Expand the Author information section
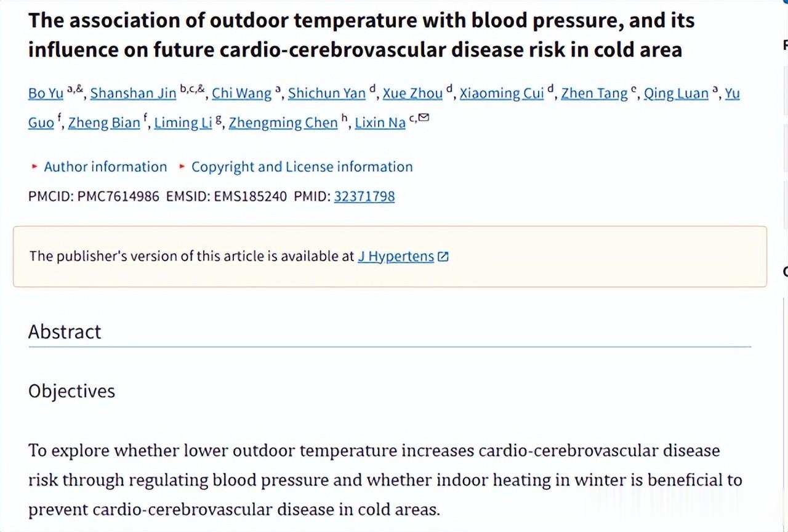 coord(105,167)
